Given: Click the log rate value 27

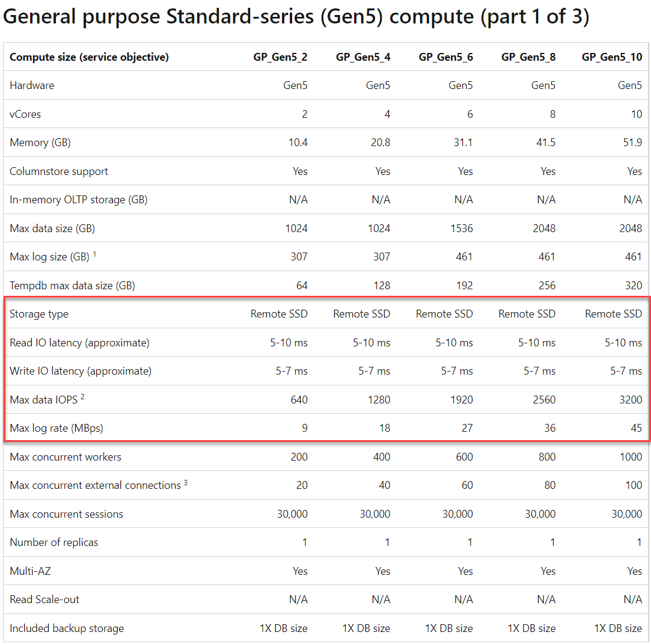Looking at the screenshot, I should [x=467, y=429].
